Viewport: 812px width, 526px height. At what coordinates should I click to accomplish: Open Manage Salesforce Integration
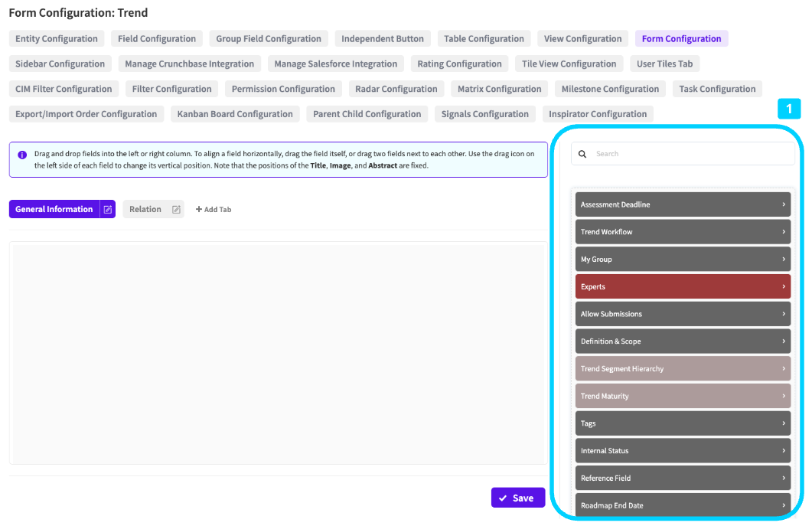point(335,64)
